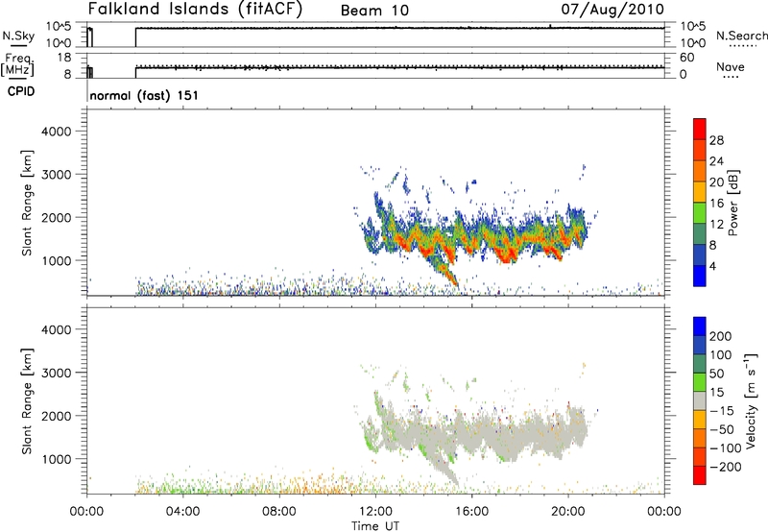The width and height of the screenshot is (768, 532).
Task: Click the '04:00' time tick label
Action: coord(182,512)
